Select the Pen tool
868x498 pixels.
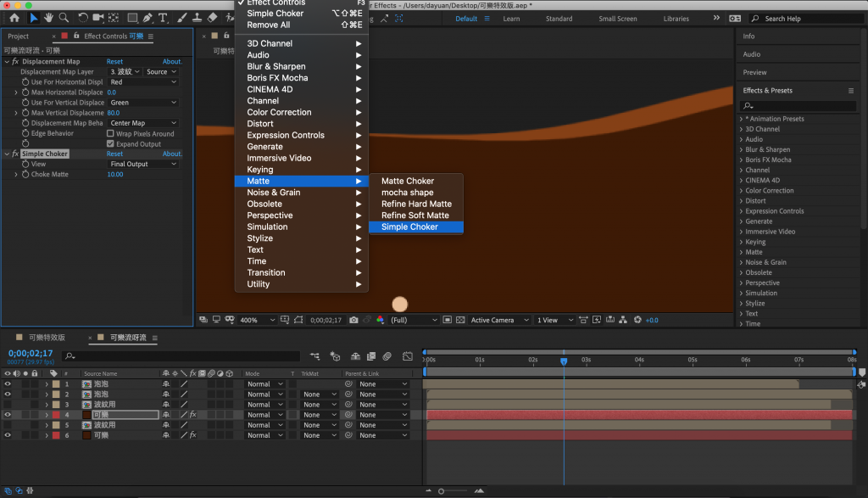147,18
